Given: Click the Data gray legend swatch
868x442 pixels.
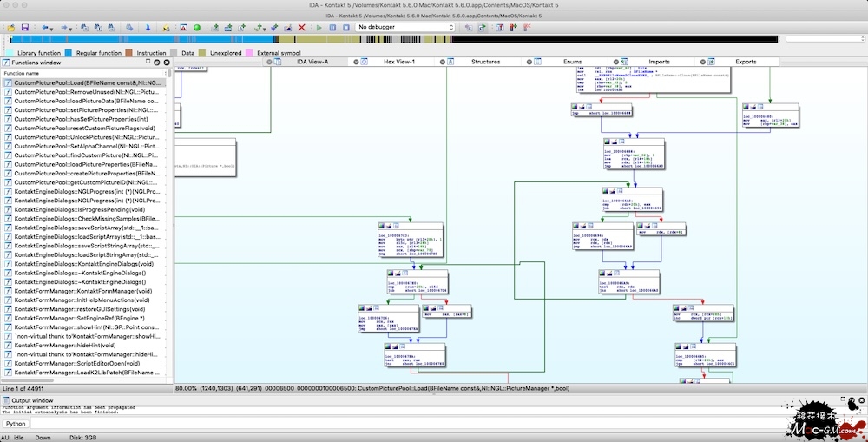Looking at the screenshot, I should tap(174, 53).
